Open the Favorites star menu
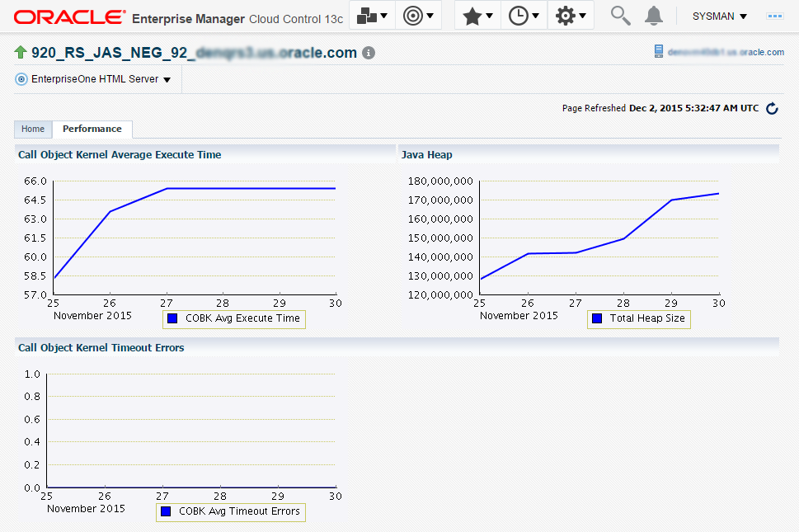The width and height of the screenshot is (799, 532). [477, 16]
